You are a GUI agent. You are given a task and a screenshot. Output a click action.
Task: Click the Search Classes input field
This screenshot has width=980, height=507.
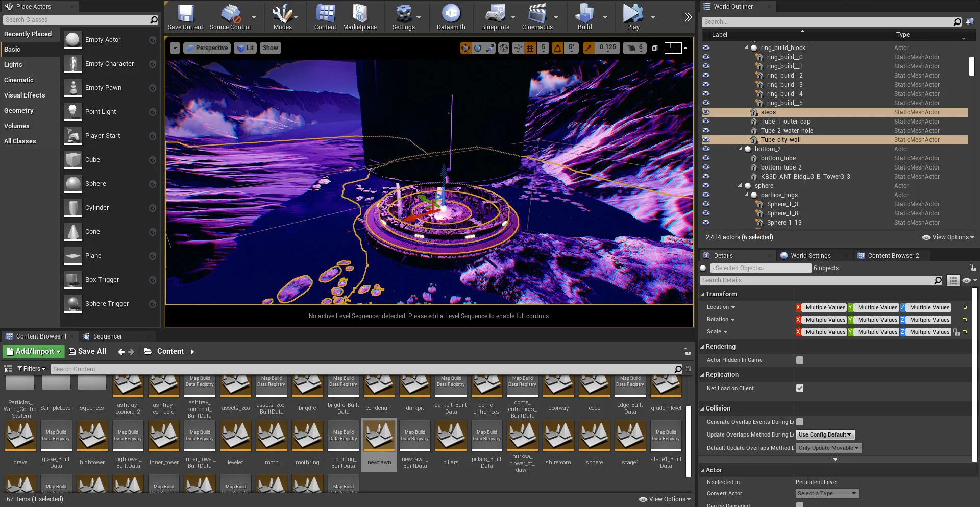(77, 20)
